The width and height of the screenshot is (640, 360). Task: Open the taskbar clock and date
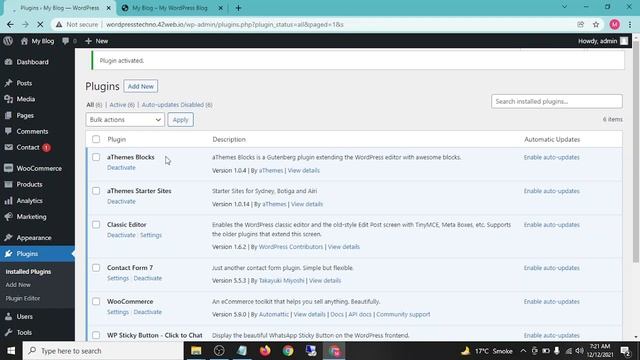click(600, 351)
